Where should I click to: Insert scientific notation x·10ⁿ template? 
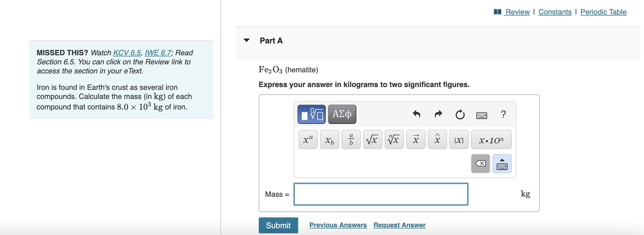491,139
